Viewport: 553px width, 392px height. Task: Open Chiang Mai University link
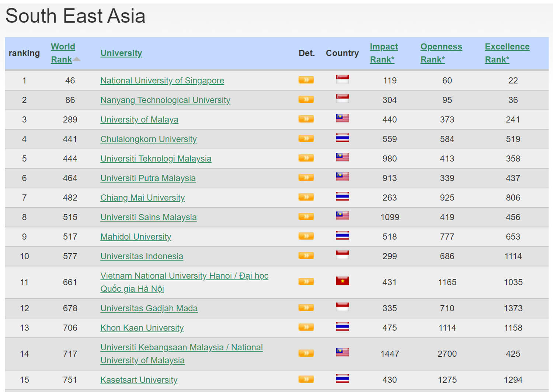pyautogui.click(x=143, y=198)
